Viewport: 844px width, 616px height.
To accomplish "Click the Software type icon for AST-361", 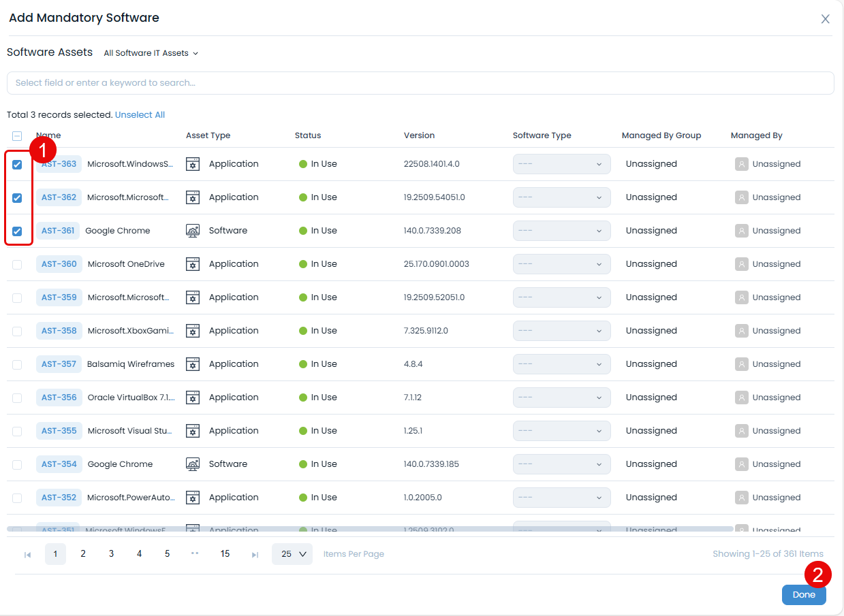I will [193, 231].
